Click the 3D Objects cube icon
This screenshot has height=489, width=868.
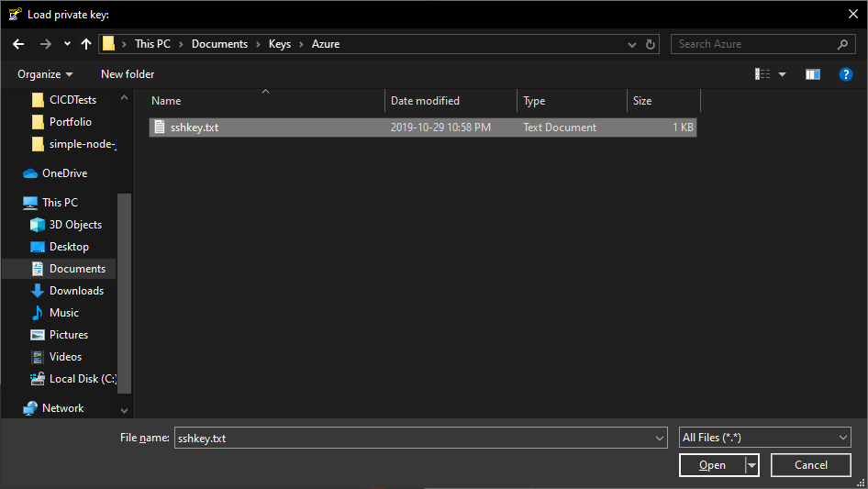38,225
